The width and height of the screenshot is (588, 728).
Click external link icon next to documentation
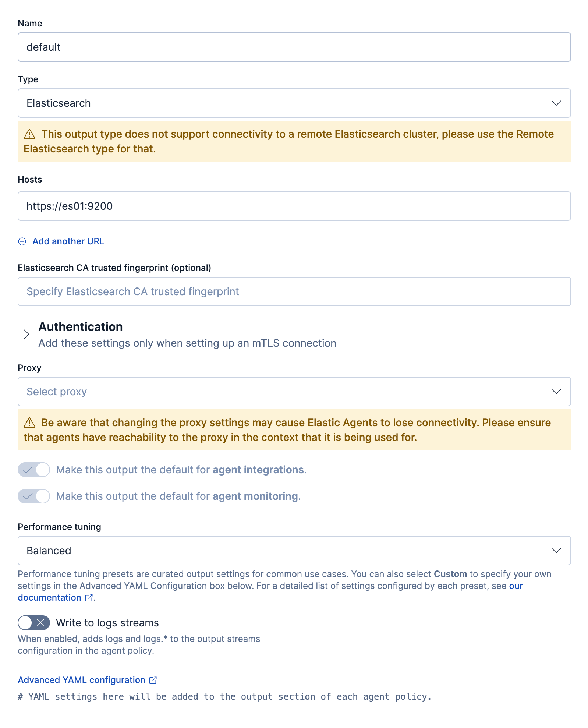point(89,598)
